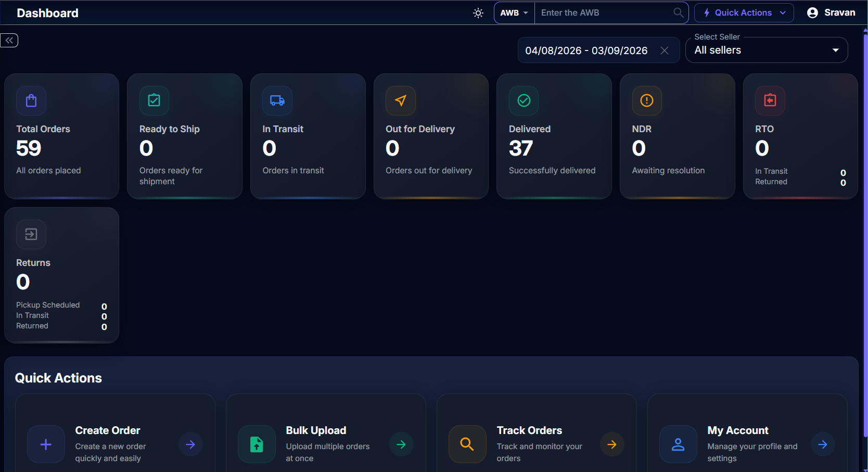Image resolution: width=868 pixels, height=472 pixels.
Task: Click Successfully delivered text
Action: point(552,171)
